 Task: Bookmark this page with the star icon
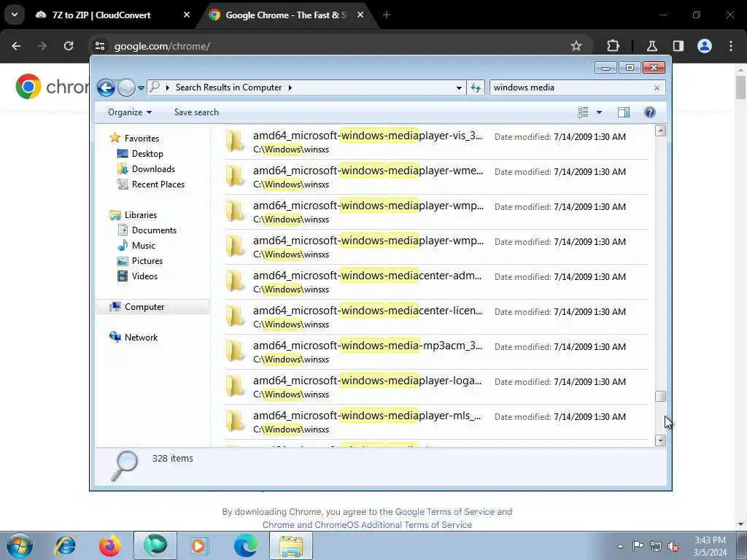(x=576, y=46)
